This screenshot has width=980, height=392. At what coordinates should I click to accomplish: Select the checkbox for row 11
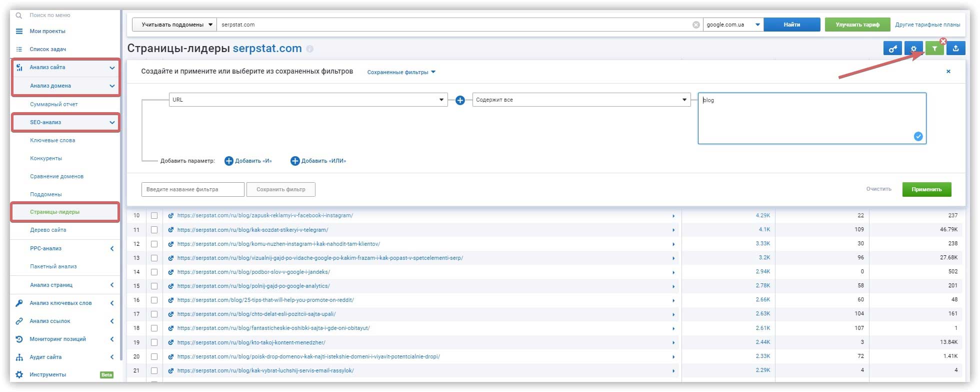[x=154, y=230]
